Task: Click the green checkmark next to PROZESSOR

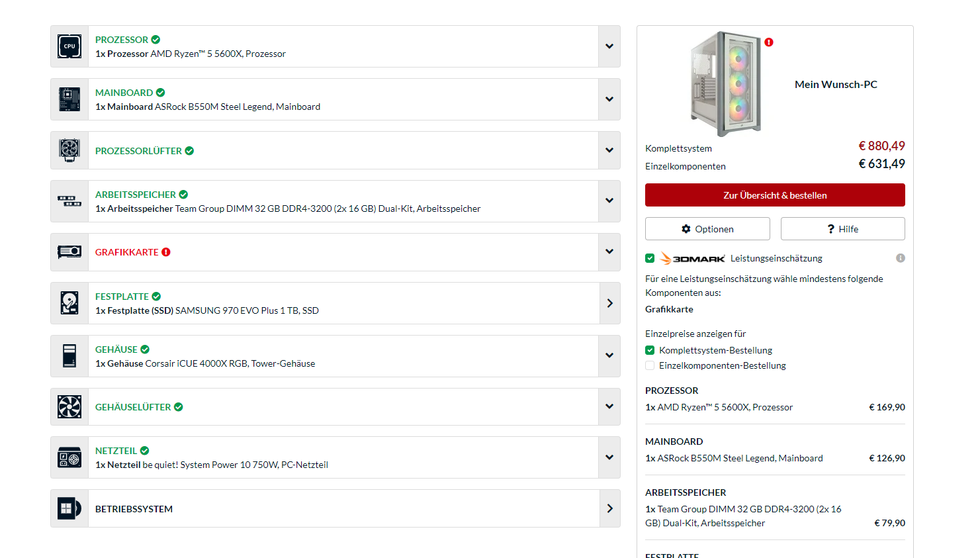Action: coord(156,40)
